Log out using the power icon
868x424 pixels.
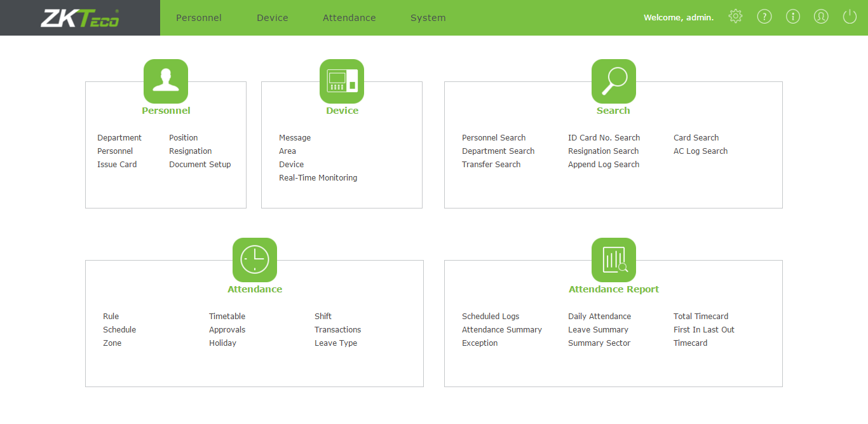tap(850, 17)
